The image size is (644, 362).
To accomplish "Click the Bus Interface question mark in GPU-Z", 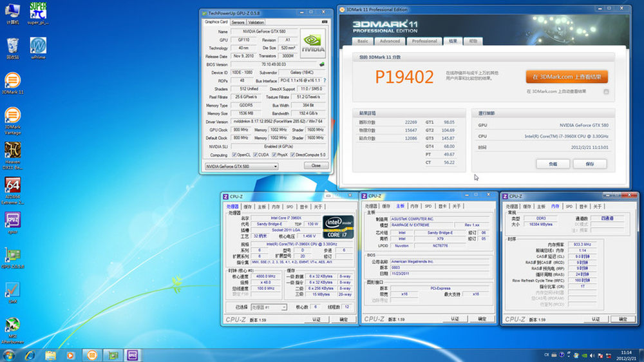I will point(325,81).
